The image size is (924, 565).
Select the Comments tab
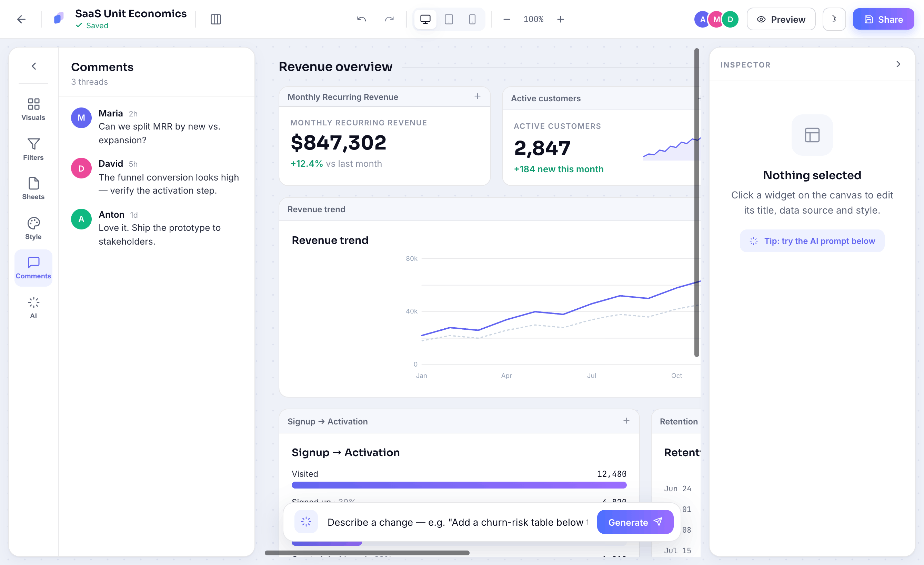[x=33, y=268]
